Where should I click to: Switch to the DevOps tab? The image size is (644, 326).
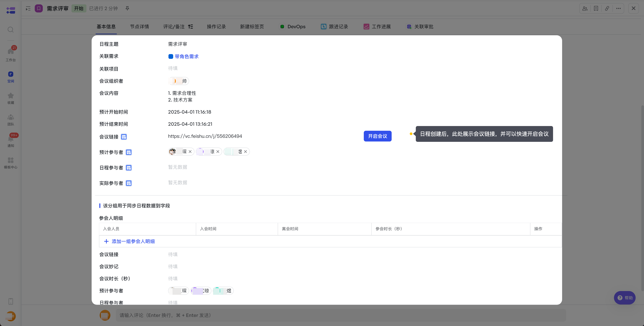(x=292, y=27)
